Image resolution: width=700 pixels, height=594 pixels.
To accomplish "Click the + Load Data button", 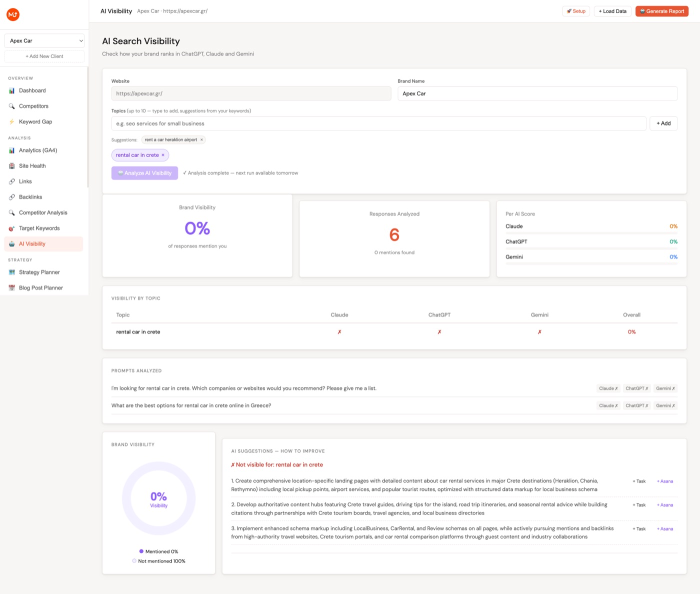I will pos(612,11).
